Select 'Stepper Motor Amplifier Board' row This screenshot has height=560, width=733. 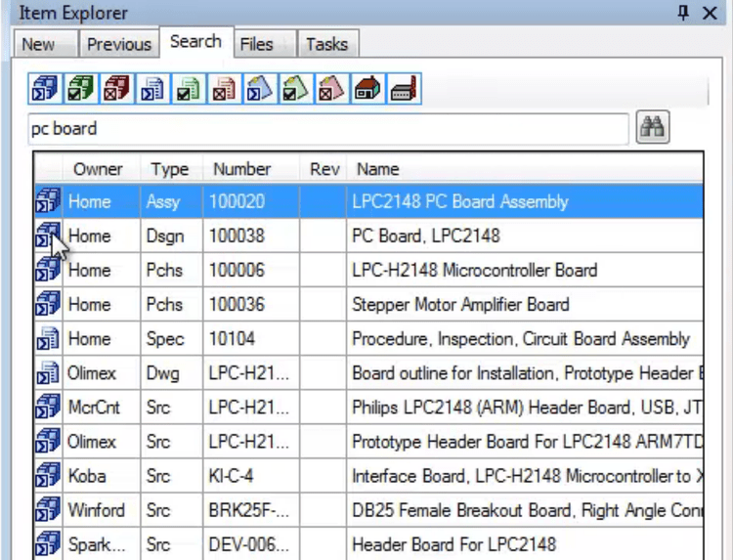point(368,304)
